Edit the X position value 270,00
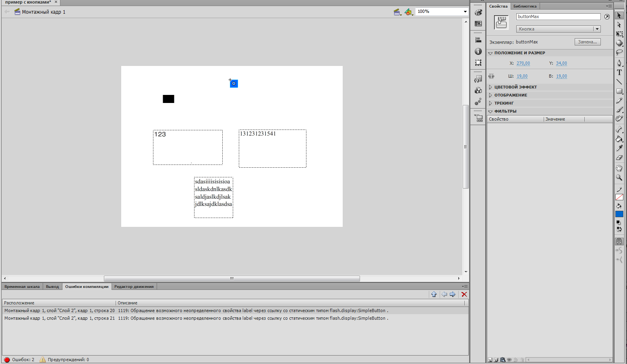This screenshot has width=627, height=364. (523, 63)
